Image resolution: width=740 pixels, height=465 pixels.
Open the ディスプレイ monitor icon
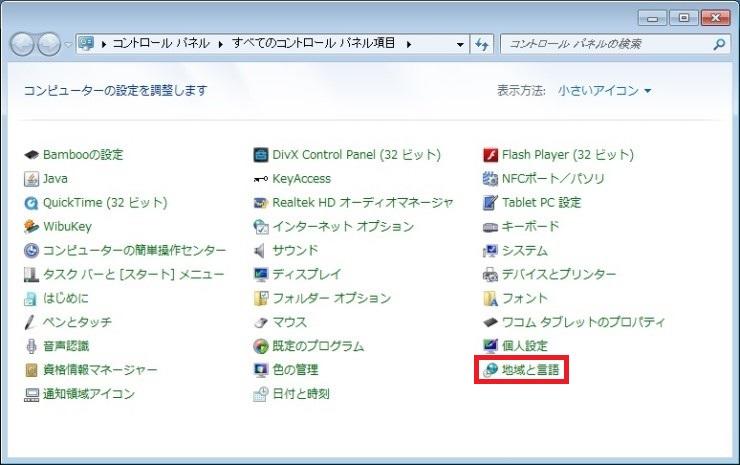click(x=261, y=274)
